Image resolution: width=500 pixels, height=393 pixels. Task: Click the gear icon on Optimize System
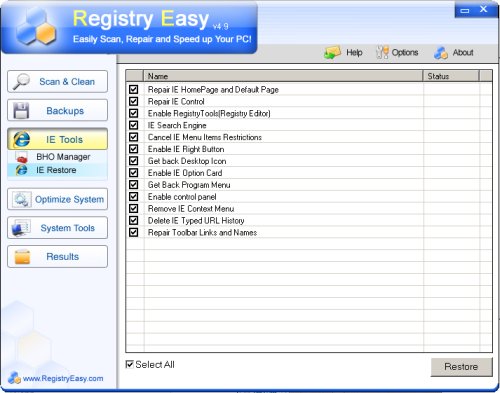[x=22, y=199]
